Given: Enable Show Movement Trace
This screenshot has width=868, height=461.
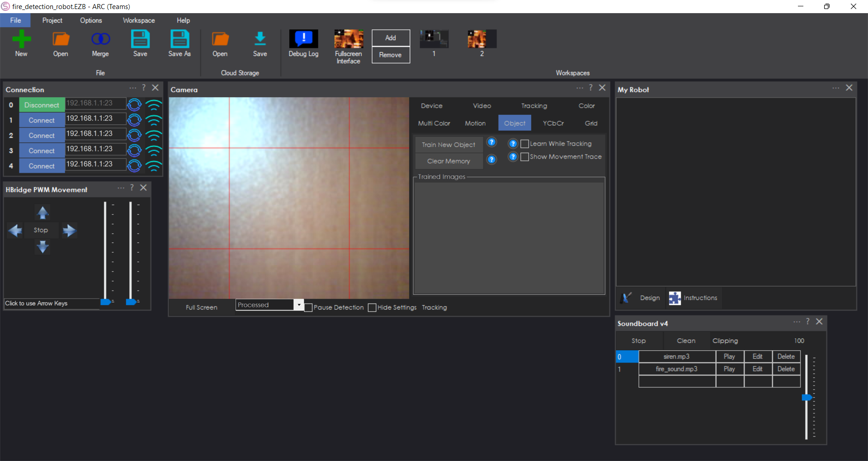Looking at the screenshot, I should [524, 157].
